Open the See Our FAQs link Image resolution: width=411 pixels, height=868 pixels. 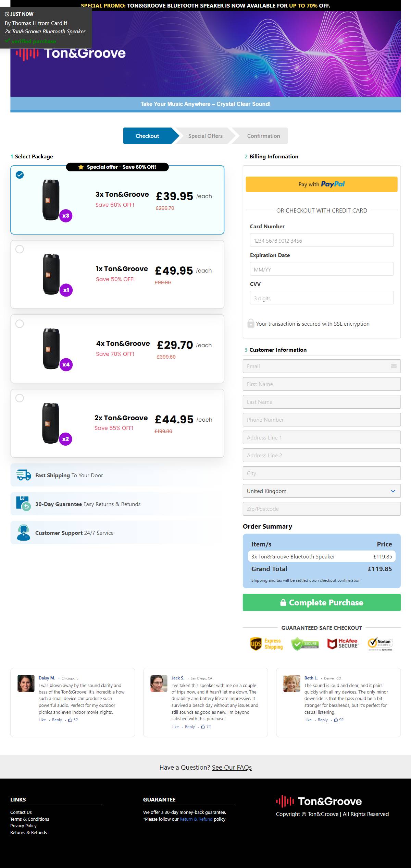[232, 768]
